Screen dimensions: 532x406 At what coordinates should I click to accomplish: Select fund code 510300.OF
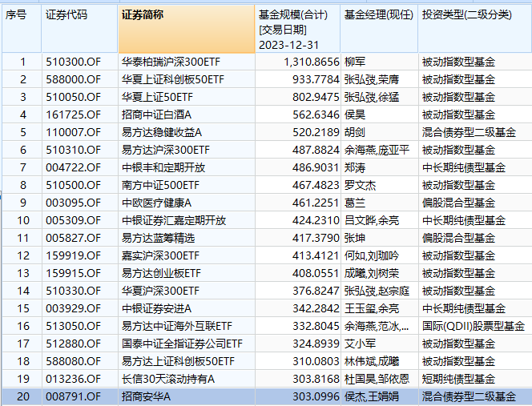tap(73, 62)
